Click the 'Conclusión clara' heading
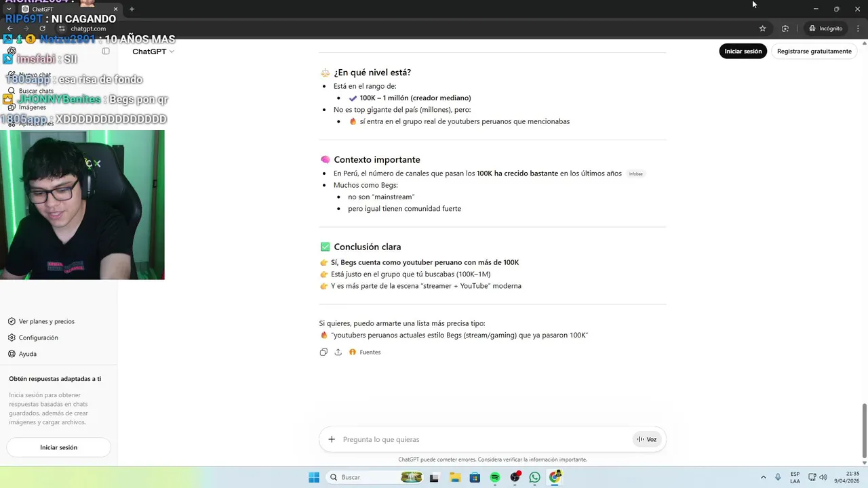 [x=367, y=247]
